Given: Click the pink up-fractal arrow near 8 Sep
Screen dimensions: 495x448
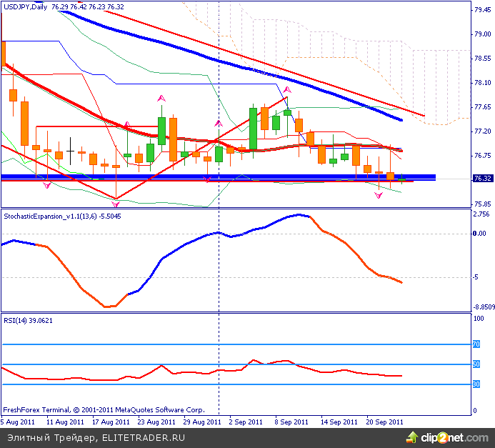Looking at the screenshot, I should tap(286, 89).
